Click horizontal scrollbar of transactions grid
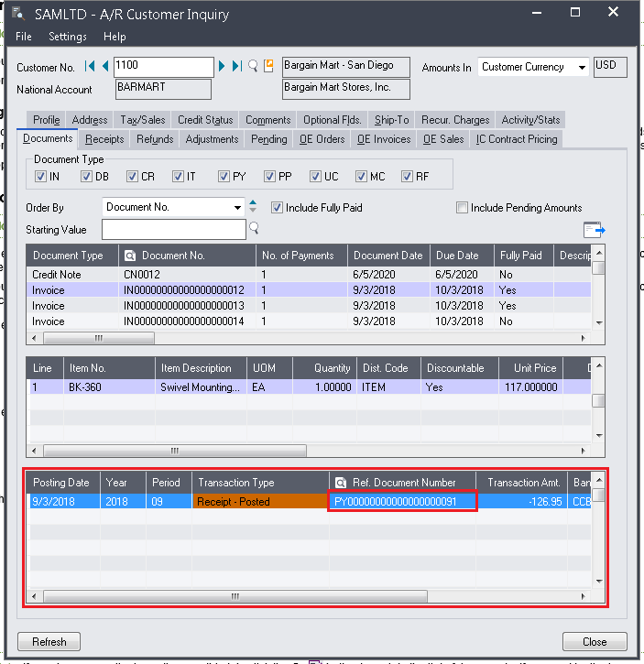 (x=234, y=596)
